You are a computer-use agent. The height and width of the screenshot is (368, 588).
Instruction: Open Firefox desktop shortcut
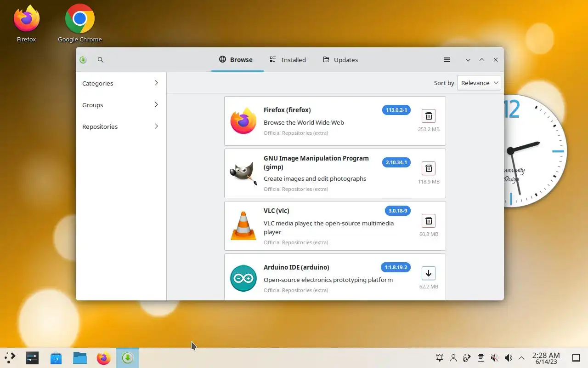click(26, 24)
